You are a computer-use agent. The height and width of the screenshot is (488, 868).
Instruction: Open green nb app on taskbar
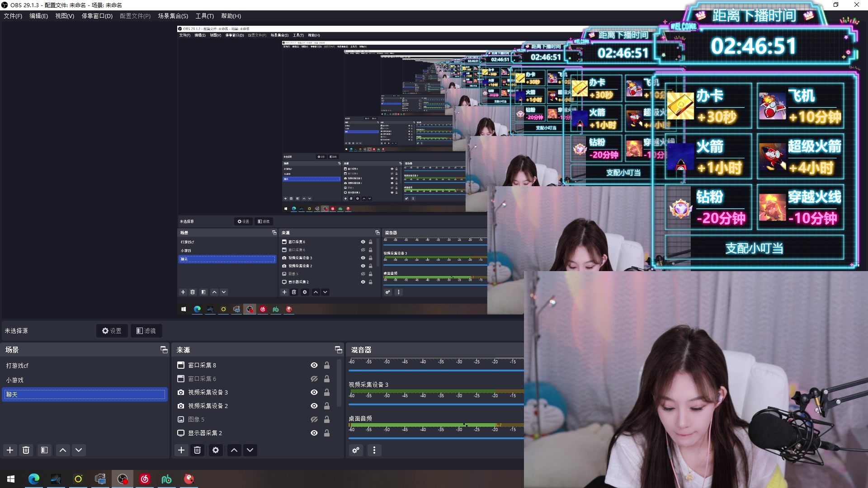tap(167, 479)
